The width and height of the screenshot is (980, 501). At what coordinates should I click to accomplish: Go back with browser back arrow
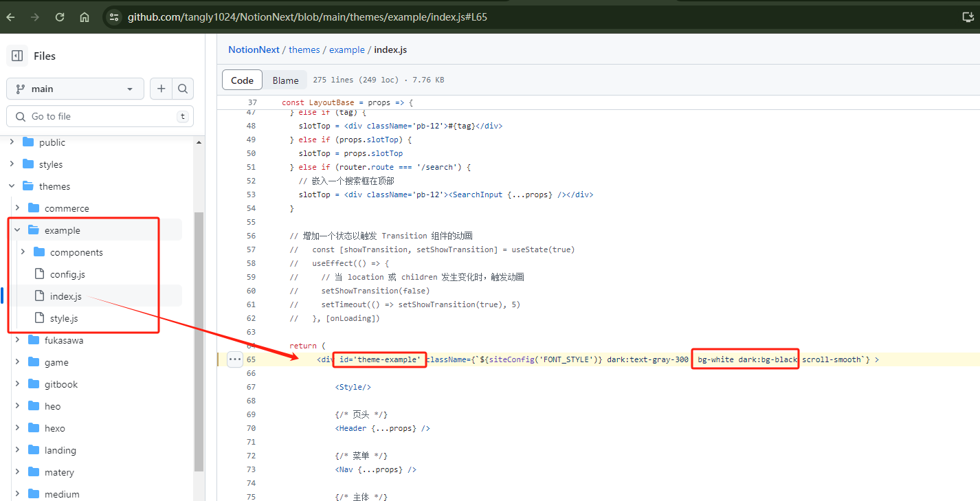click(11, 17)
